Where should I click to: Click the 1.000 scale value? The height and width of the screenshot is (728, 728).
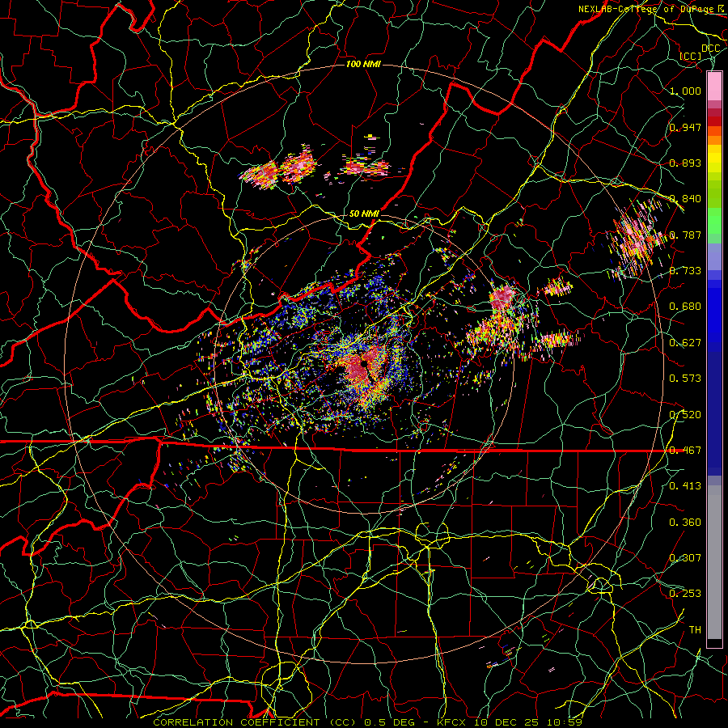click(x=685, y=91)
